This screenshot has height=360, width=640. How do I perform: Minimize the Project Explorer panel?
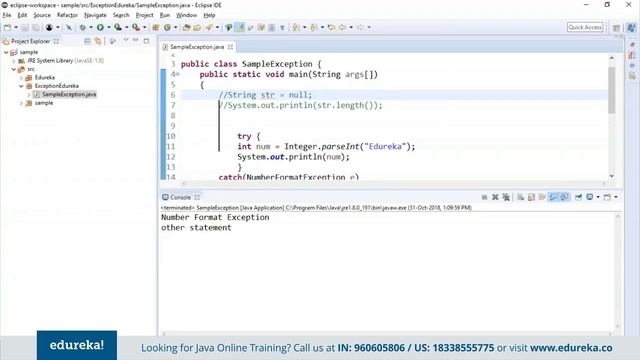tap(136, 40)
